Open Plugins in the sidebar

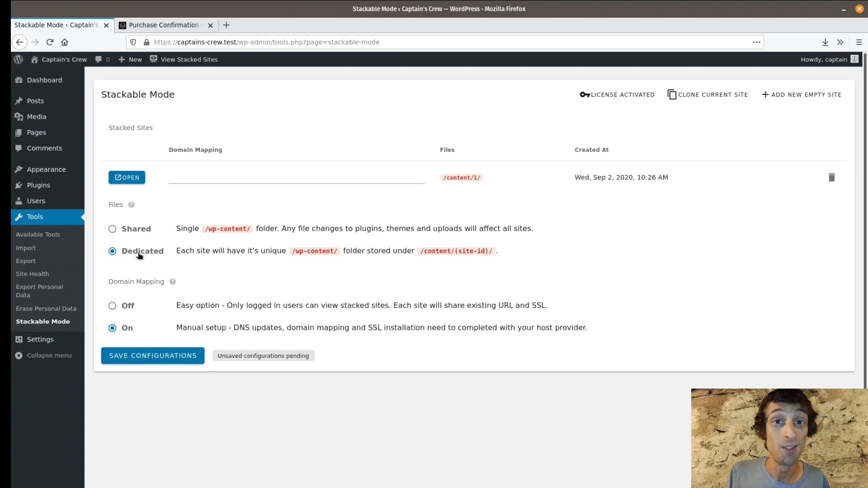(x=38, y=185)
